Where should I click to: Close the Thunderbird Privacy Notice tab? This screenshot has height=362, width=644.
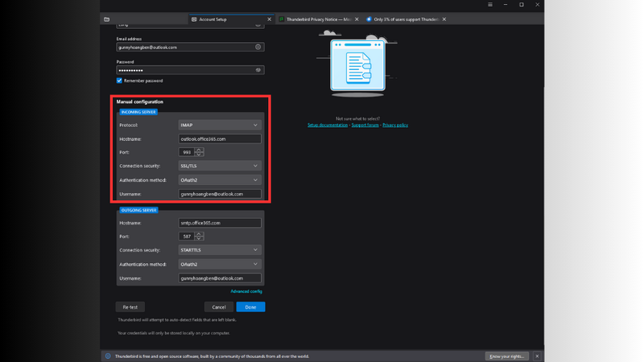357,19
